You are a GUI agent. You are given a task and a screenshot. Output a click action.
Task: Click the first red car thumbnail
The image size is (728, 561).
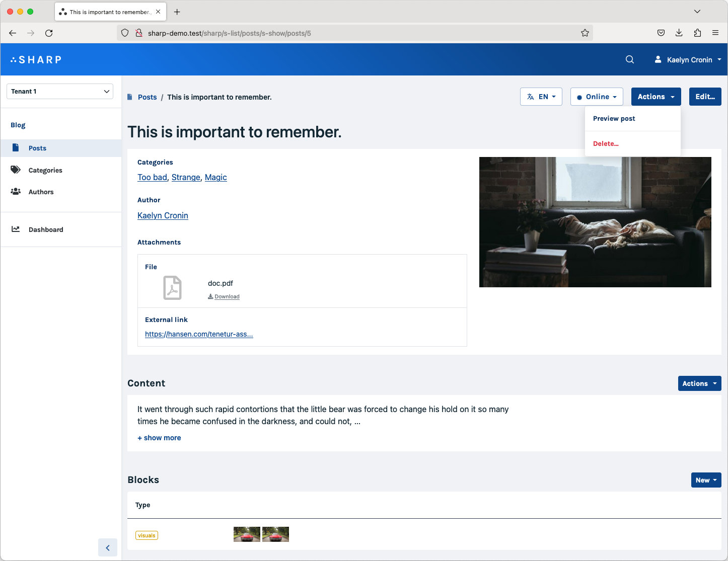pyautogui.click(x=247, y=534)
